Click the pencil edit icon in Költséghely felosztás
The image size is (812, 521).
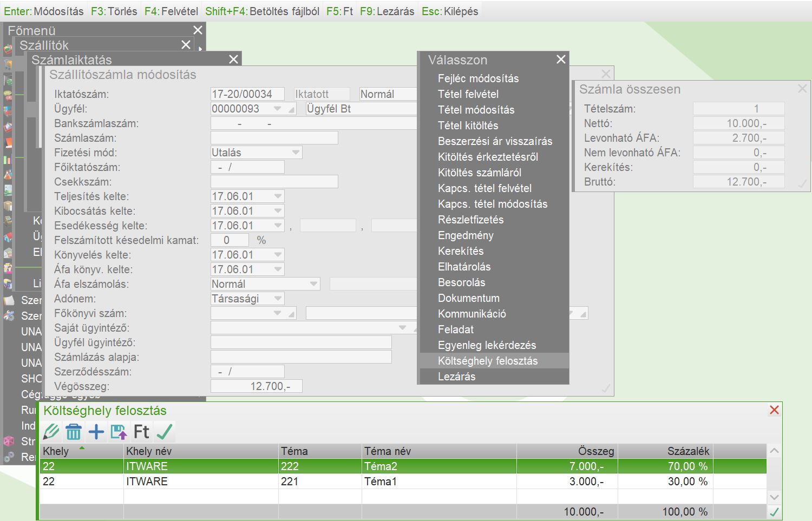(x=51, y=432)
